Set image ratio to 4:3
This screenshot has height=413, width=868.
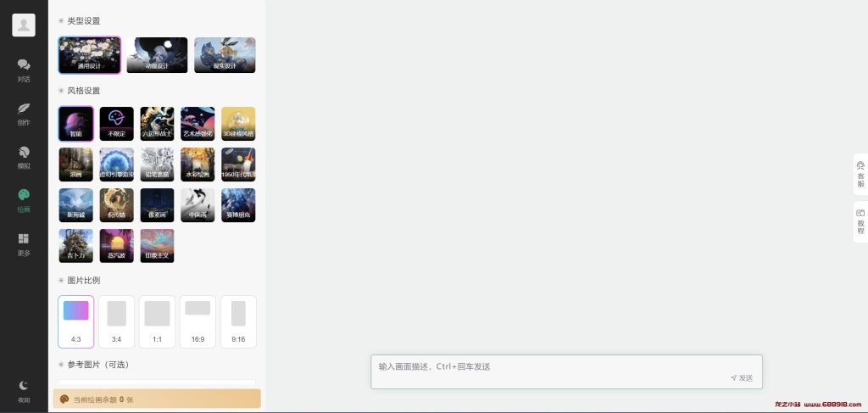[75, 321]
